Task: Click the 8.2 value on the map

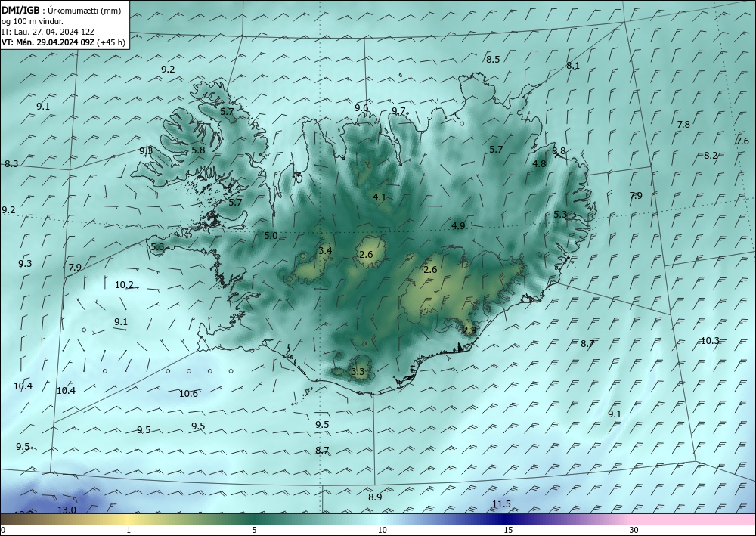Action: pos(711,155)
